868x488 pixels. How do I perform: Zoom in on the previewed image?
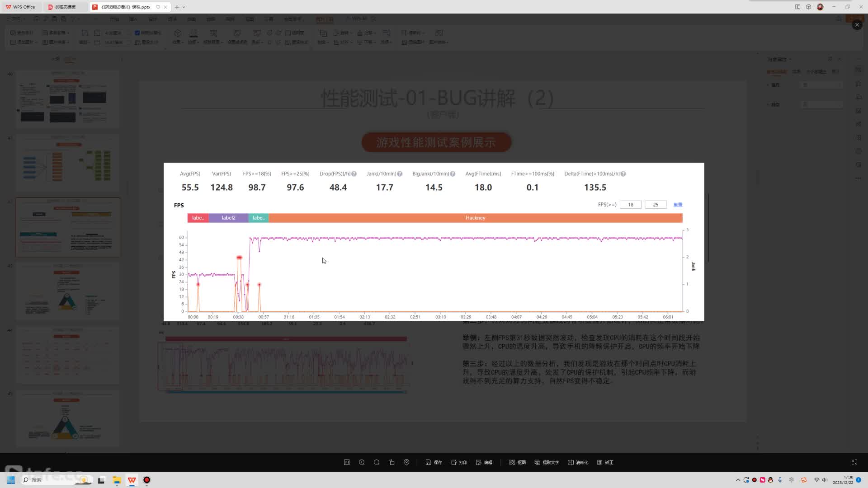[x=362, y=462]
